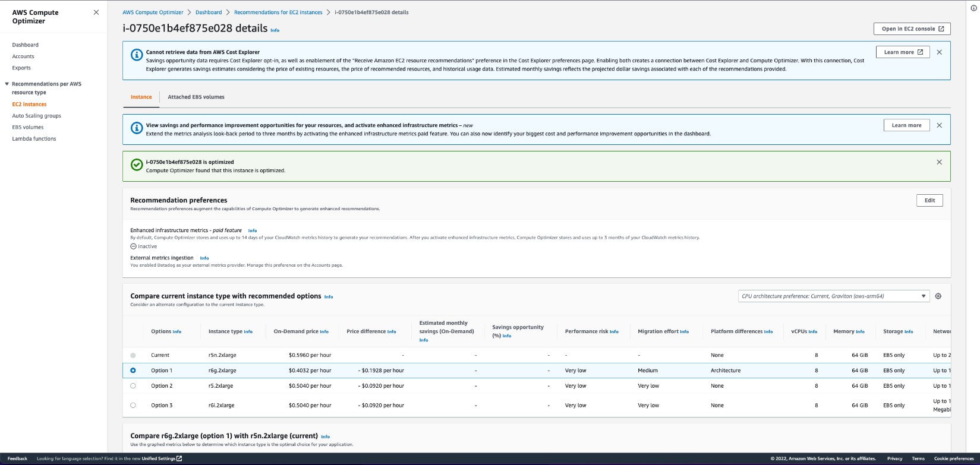The width and height of the screenshot is (980, 465).
Task: Click Architecture platform difference cell
Action: coord(726,371)
